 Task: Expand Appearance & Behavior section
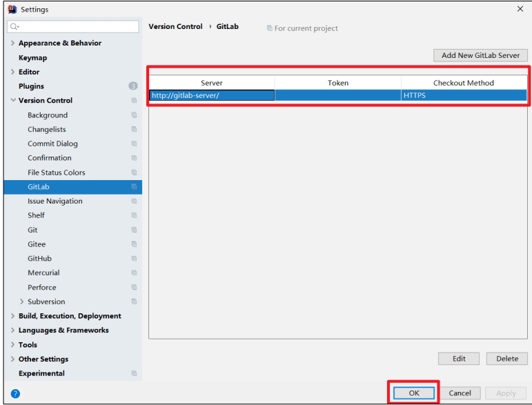(13, 43)
